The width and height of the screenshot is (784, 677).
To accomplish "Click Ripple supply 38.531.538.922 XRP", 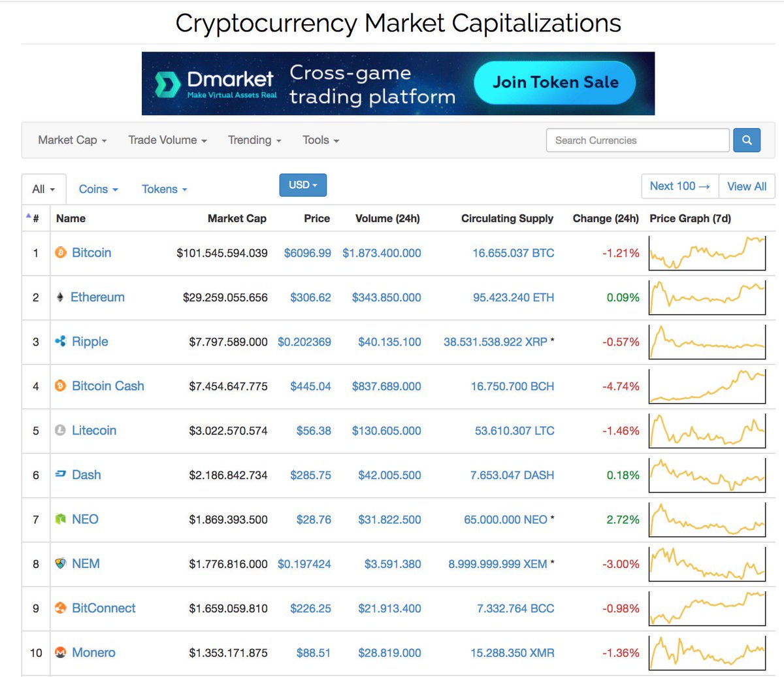I will 495,342.
